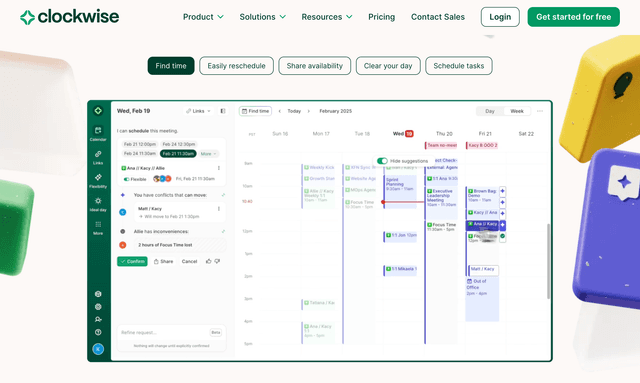The width and height of the screenshot is (640, 383).
Task: Jump to Today in the calendar
Action: 294,111
